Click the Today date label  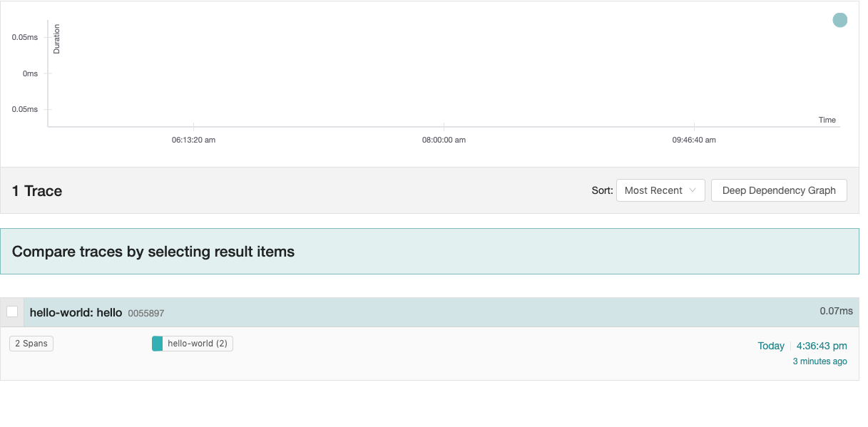[x=770, y=346]
